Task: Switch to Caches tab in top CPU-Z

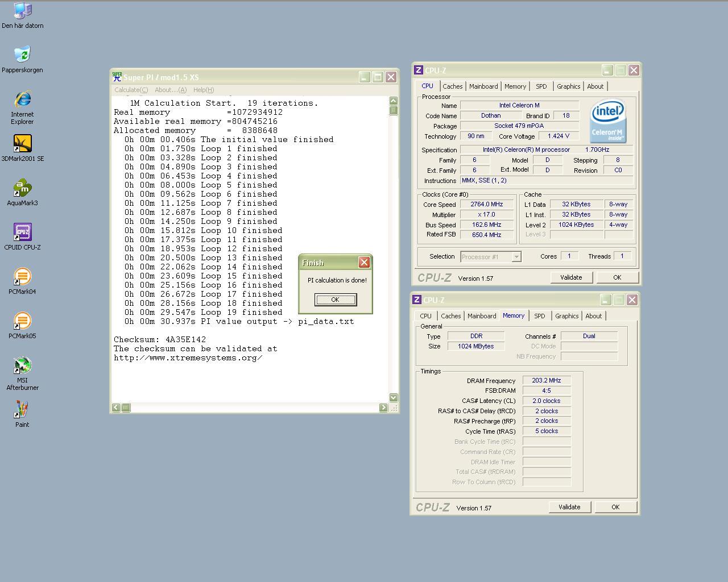Action: pos(452,86)
